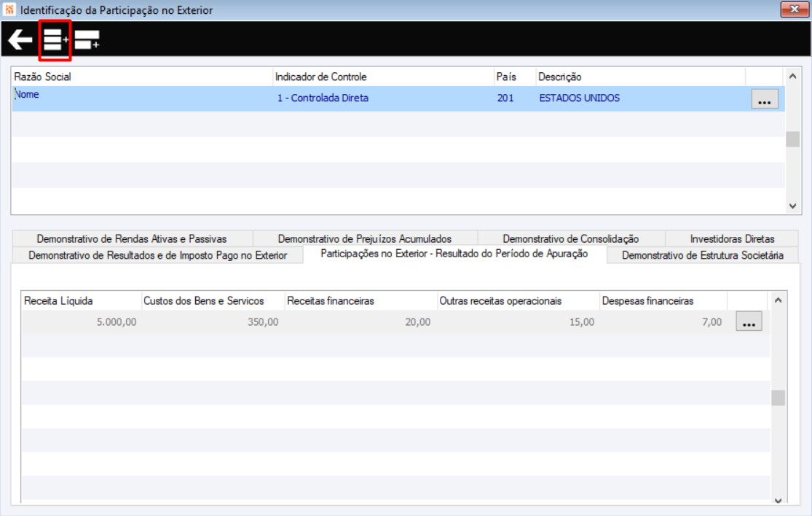Click the application icon in the title bar
812x516 pixels.
(9, 9)
